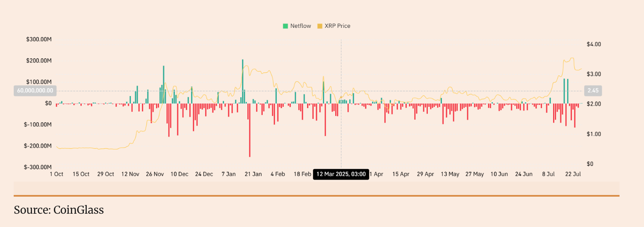Screen dimensions: 644x227
Task: Click the $0 left axis baseline label
Action: click(x=48, y=103)
